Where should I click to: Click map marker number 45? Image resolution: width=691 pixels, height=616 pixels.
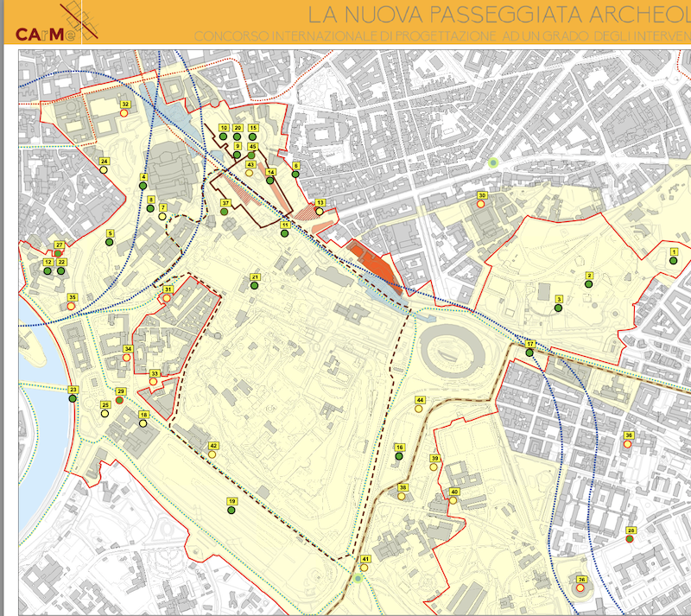(x=251, y=156)
